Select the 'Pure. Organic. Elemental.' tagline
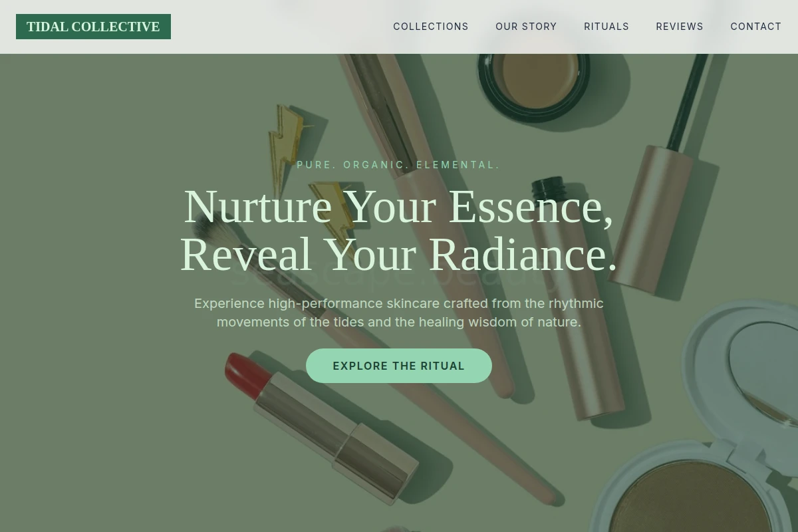Image resolution: width=798 pixels, height=532 pixels. click(x=399, y=165)
